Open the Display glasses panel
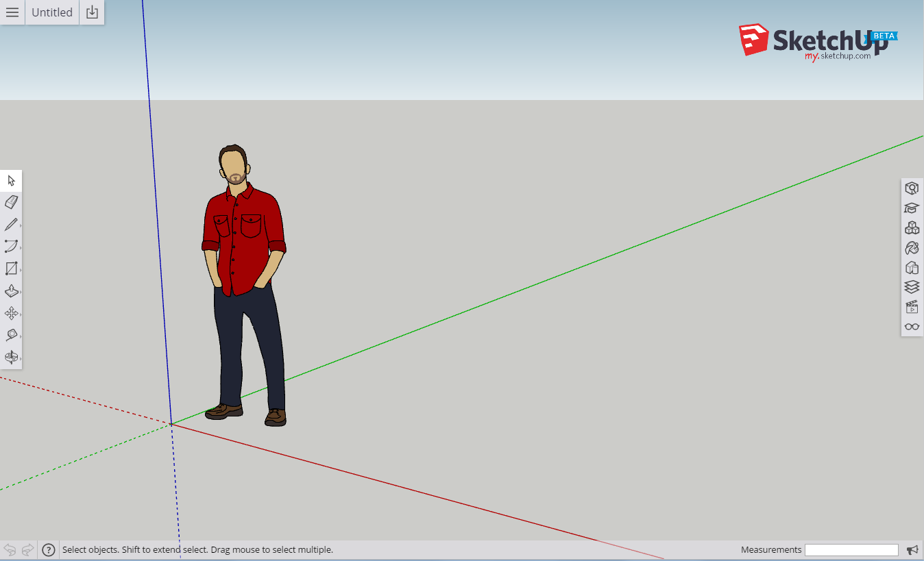Viewport: 924px width, 561px height. click(x=911, y=327)
